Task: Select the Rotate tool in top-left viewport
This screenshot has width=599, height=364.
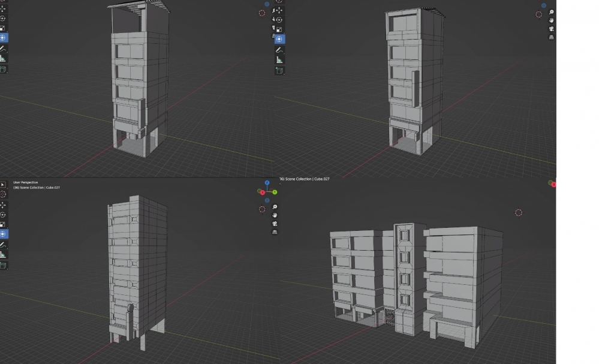Action: (x=3, y=18)
